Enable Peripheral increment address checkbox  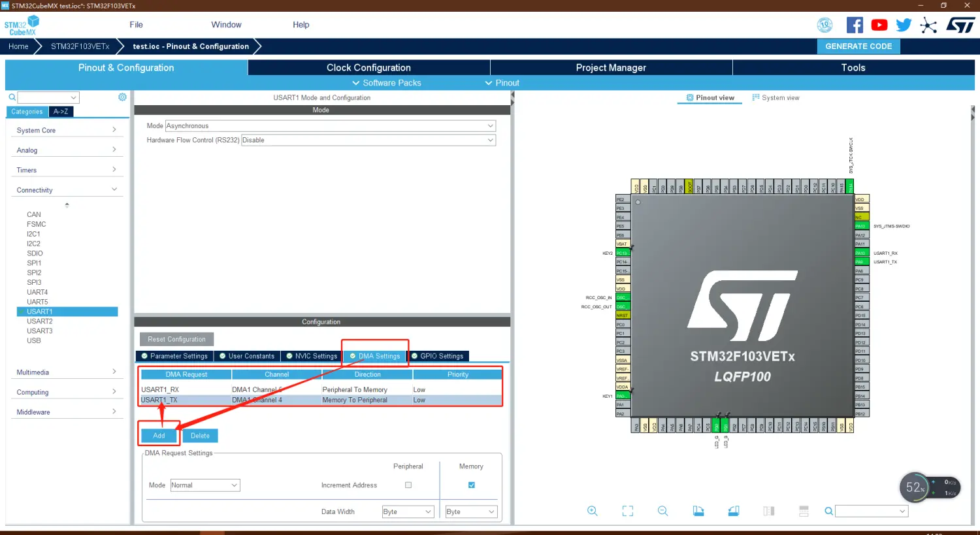pos(408,485)
